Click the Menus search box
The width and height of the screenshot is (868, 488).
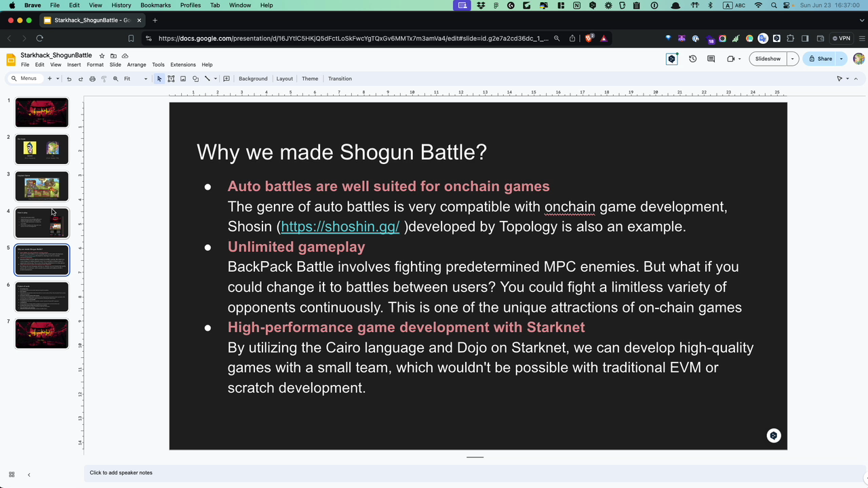tap(25, 79)
